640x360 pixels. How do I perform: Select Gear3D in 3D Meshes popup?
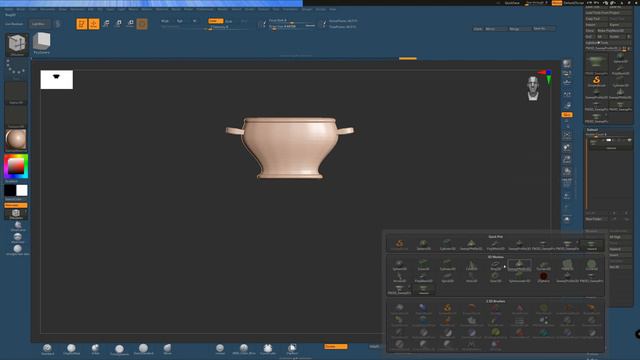[x=495, y=277]
